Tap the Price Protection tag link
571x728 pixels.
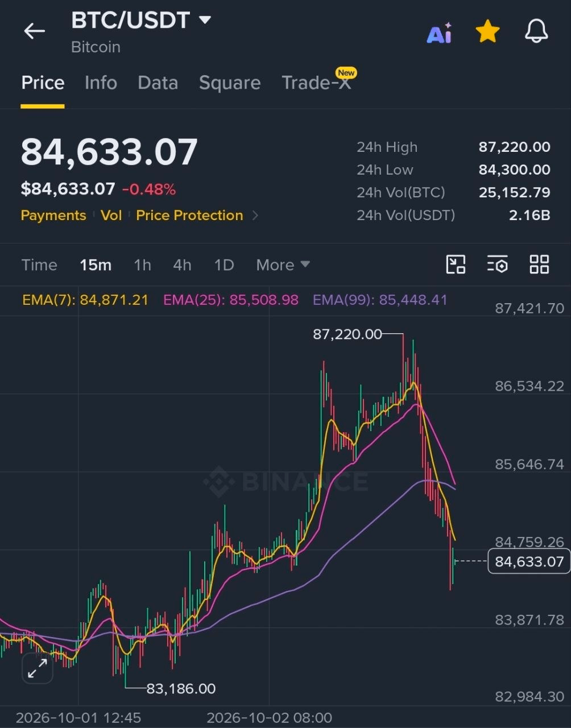coord(189,216)
